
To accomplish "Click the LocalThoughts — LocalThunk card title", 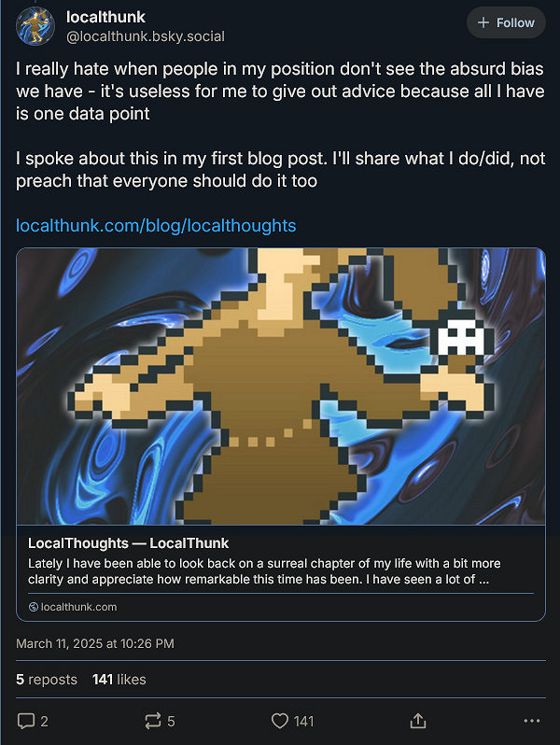I will [x=128, y=543].
